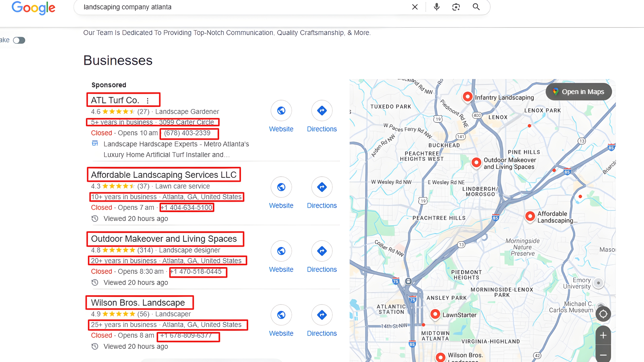Get directions to Affordable Landscaping Services
The image size is (644, 362).
pyautogui.click(x=322, y=187)
